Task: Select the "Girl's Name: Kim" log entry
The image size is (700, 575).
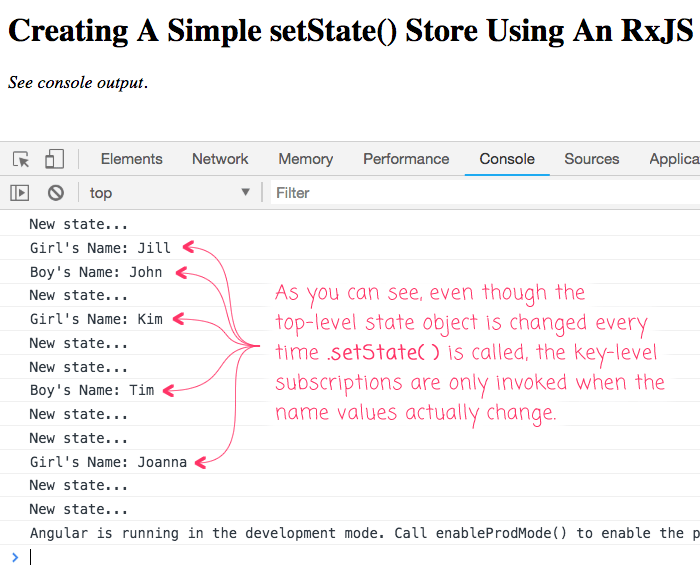Action: tap(350, 319)
